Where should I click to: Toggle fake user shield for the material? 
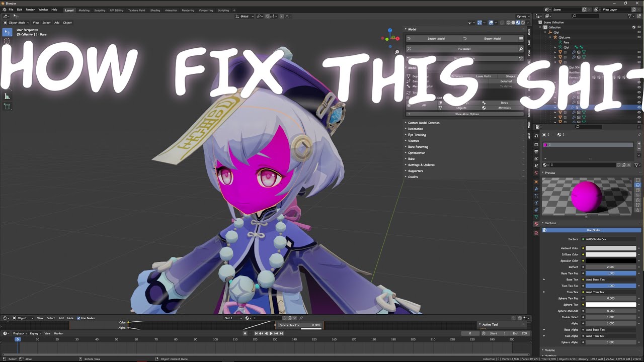619,165
